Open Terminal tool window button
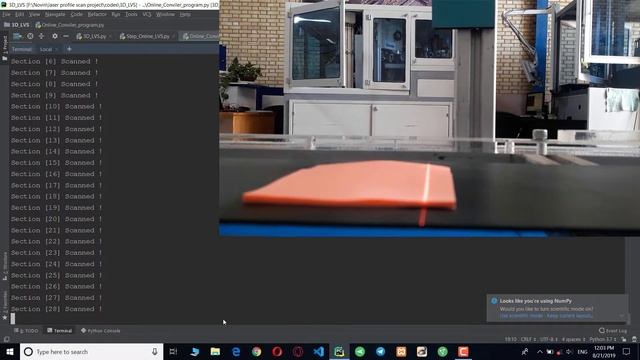Screen dimensions: 640x360 coord(60,331)
